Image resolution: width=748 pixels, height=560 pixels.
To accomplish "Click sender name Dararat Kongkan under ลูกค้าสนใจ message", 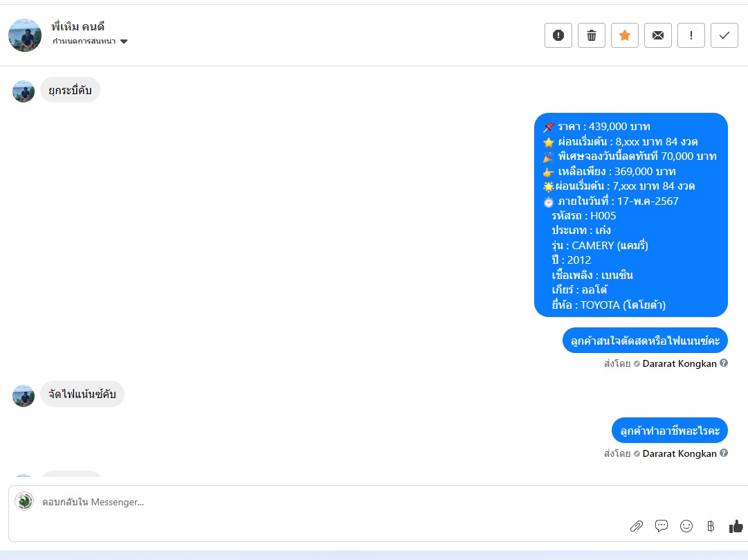I will tap(679, 364).
